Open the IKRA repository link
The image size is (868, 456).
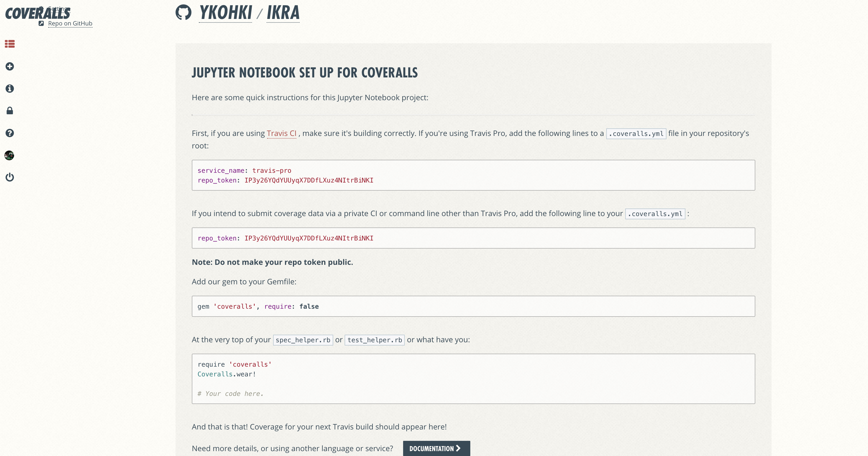tap(283, 13)
